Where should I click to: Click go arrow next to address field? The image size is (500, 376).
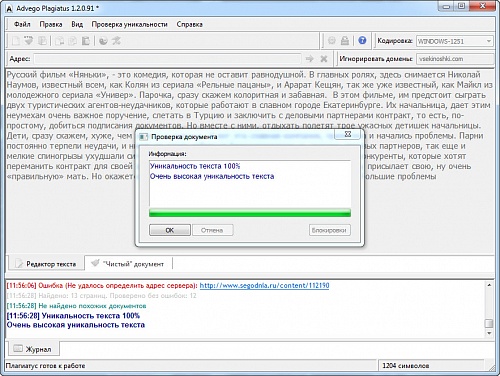click(x=310, y=59)
